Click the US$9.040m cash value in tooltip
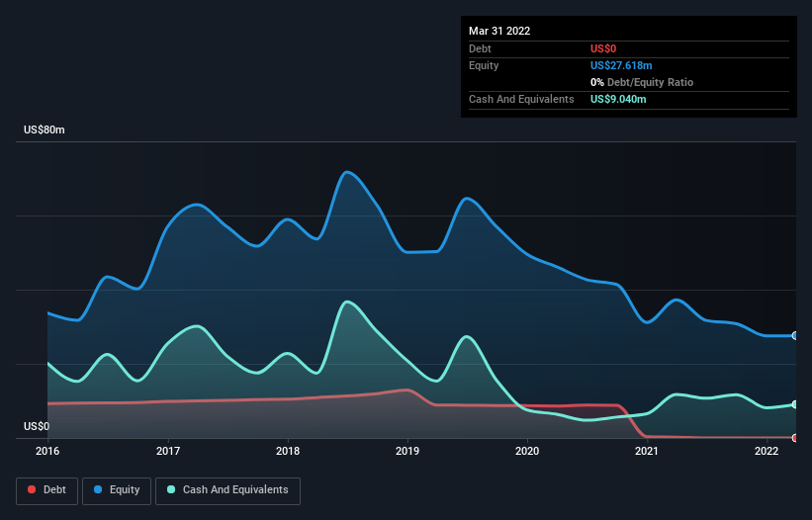 [618, 99]
